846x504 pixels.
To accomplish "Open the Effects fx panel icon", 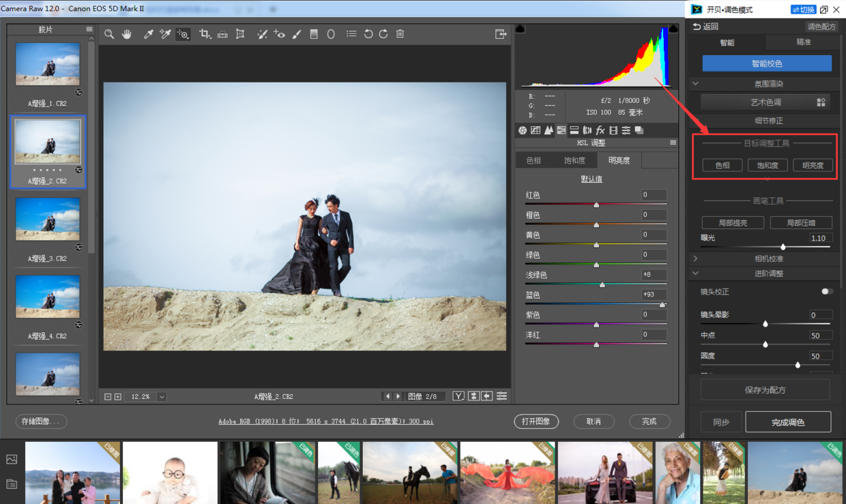I will coord(600,130).
